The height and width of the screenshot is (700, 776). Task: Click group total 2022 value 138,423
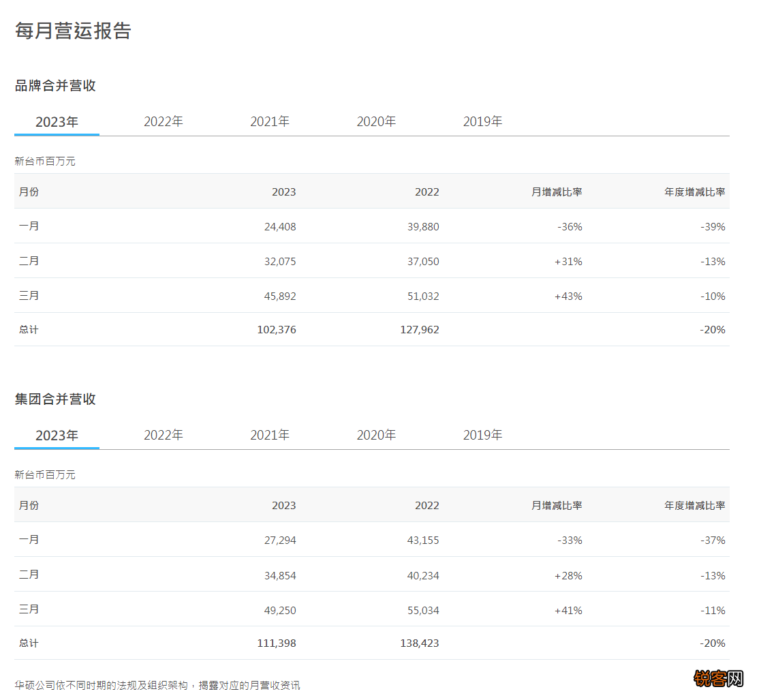point(420,643)
